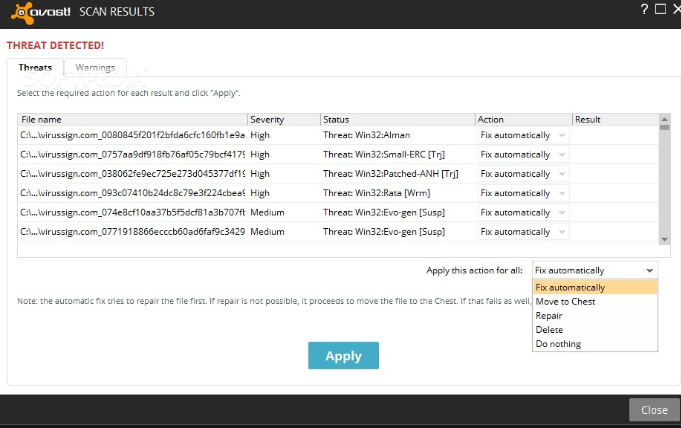The image size is (681, 428).
Task: Open action dropdown for Win32:Alman threat
Action: [x=523, y=135]
